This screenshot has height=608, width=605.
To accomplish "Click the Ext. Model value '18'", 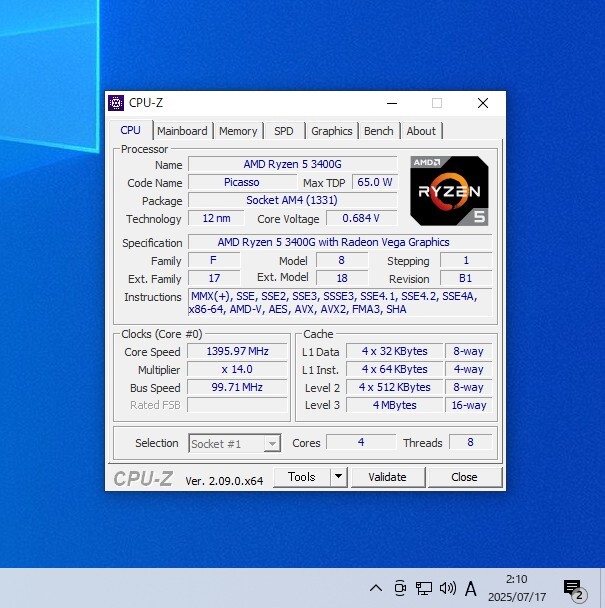I will pos(342,278).
